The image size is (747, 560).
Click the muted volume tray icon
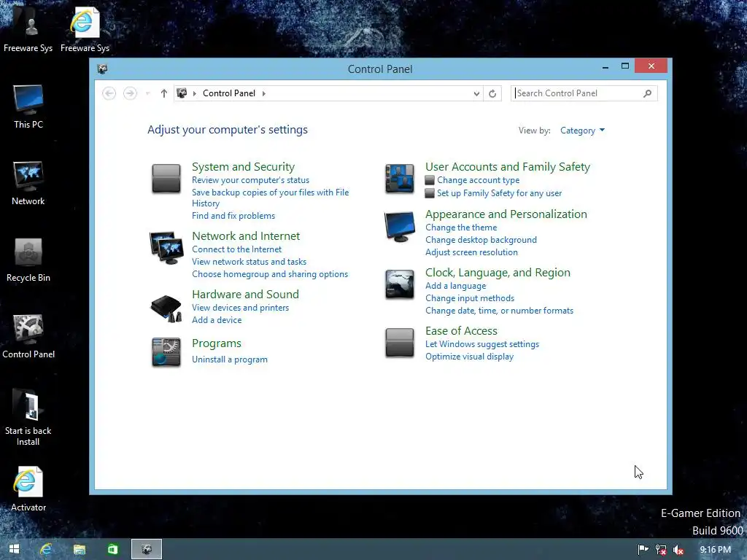point(678,550)
